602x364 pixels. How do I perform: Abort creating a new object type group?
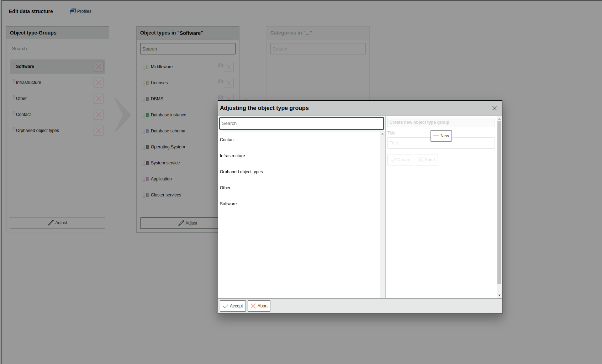point(426,160)
